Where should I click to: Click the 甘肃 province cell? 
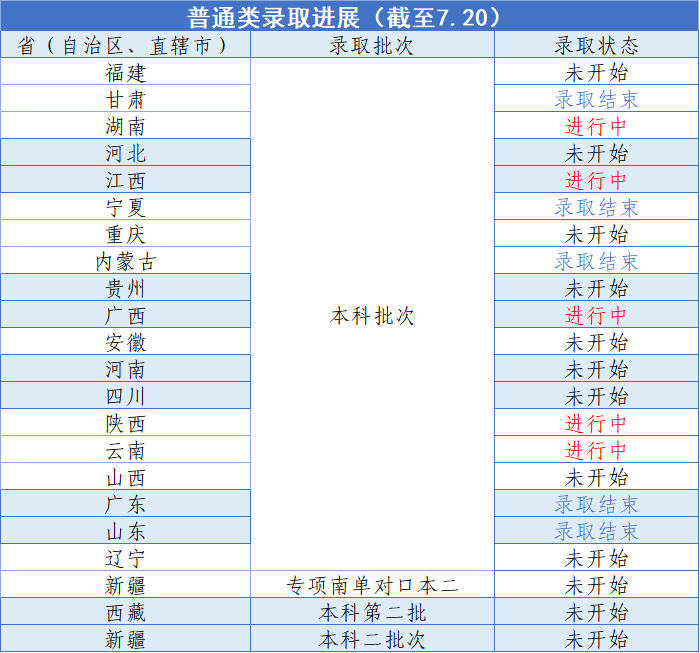point(125,98)
